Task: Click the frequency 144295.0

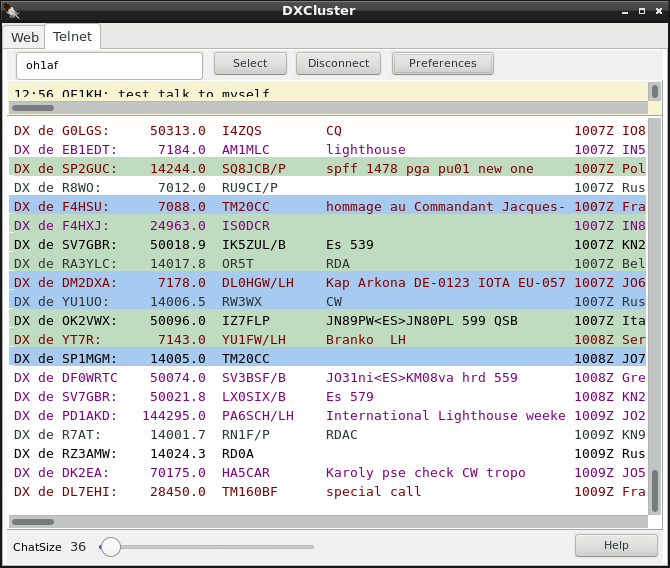Action: click(174, 416)
